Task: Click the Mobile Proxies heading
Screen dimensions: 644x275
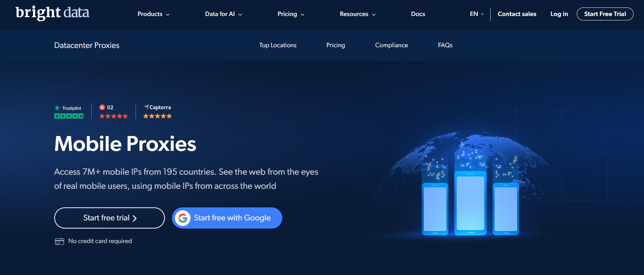Action: pos(125,144)
